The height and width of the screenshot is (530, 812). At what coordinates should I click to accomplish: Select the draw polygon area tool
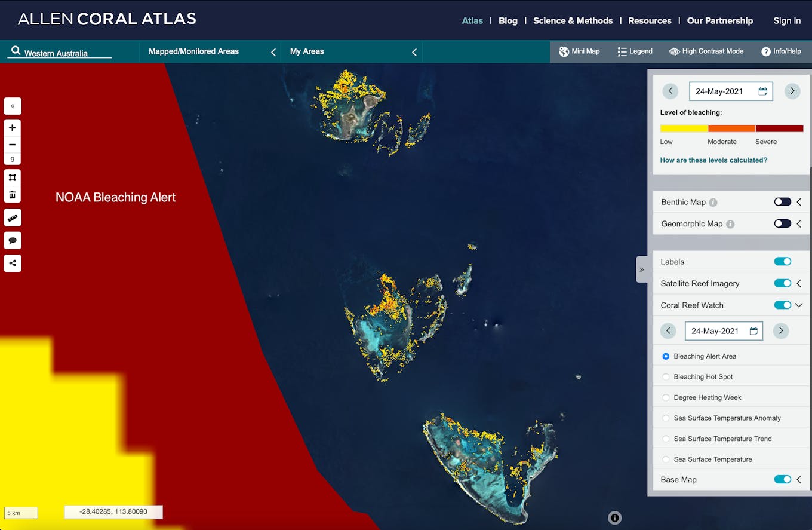coord(13,177)
